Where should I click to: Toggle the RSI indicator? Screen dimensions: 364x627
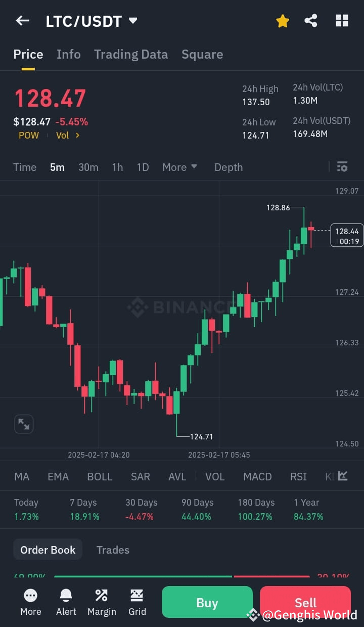point(298,476)
